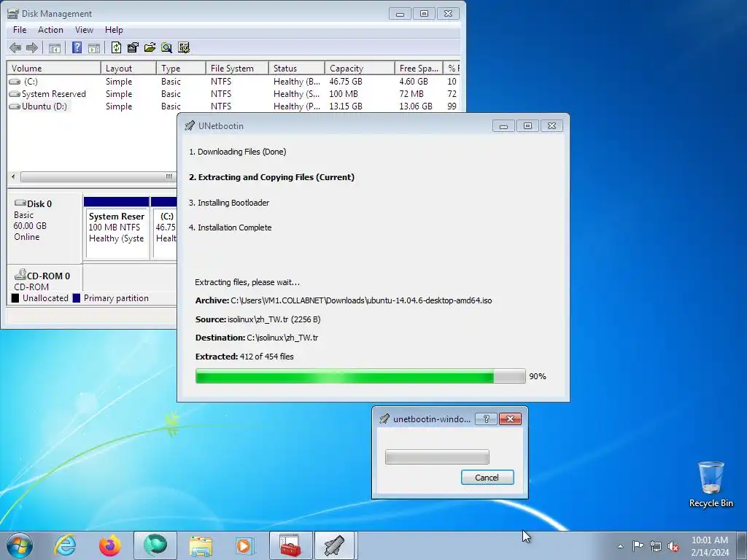Sort by the Volume column header
This screenshot has height=560, width=747.
point(54,68)
